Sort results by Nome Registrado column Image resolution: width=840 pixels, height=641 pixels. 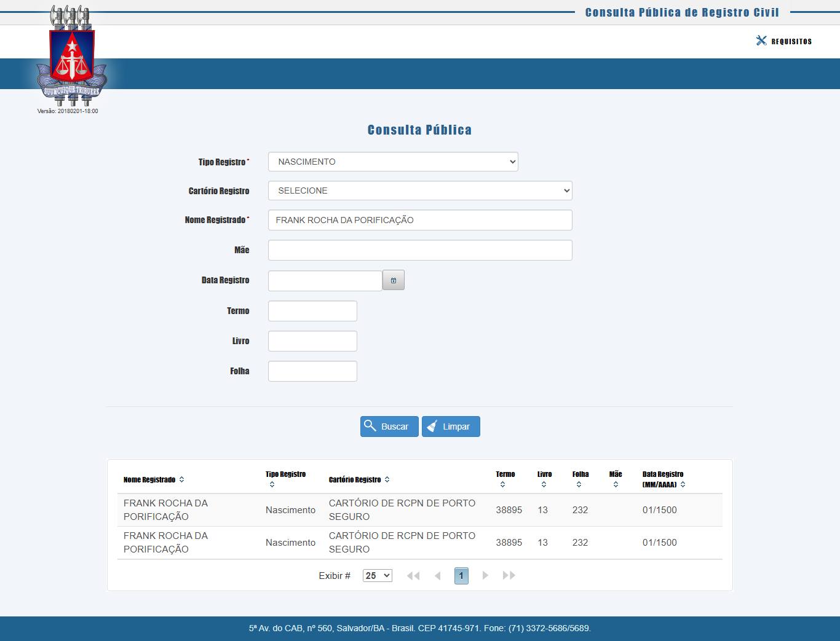181,480
